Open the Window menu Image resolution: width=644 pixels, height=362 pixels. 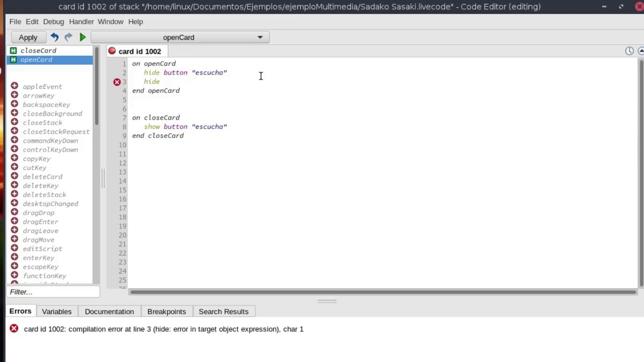[111, 22]
